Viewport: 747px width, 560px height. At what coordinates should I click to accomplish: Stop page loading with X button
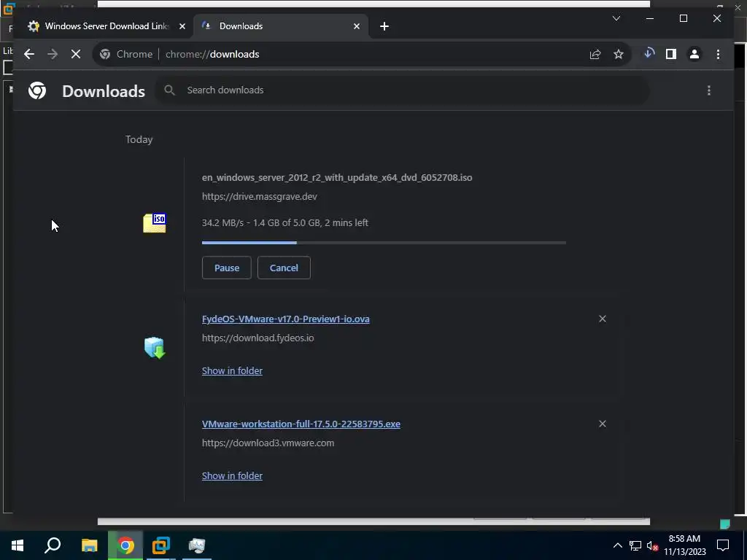click(76, 54)
